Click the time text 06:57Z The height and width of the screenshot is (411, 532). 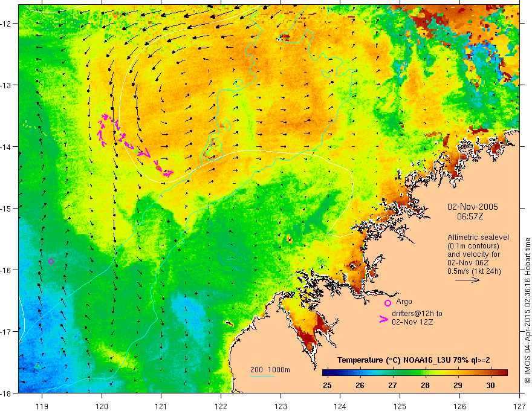point(470,216)
